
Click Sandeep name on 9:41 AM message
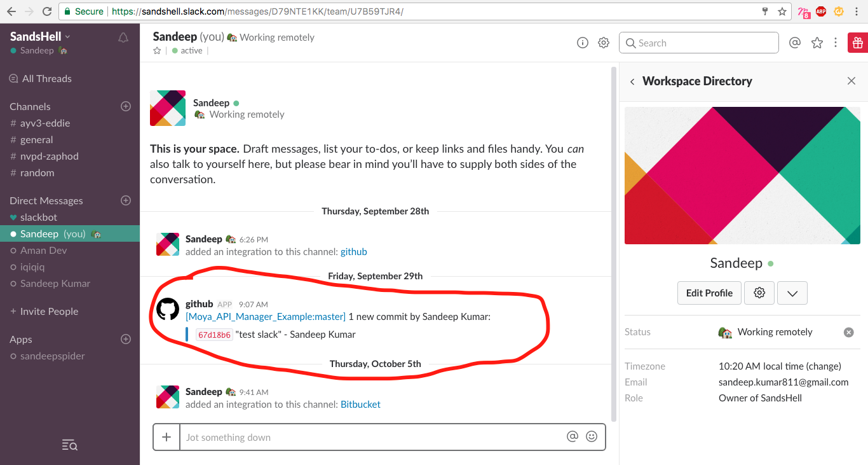click(x=203, y=392)
